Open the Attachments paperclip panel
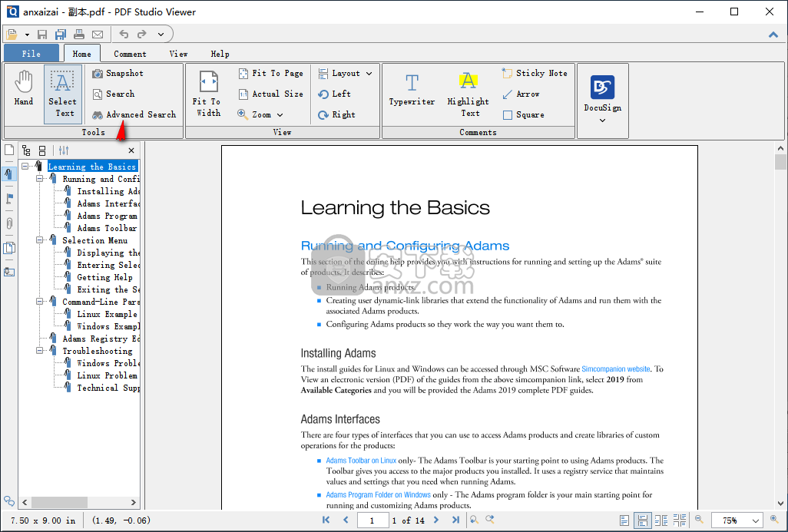 (x=9, y=223)
